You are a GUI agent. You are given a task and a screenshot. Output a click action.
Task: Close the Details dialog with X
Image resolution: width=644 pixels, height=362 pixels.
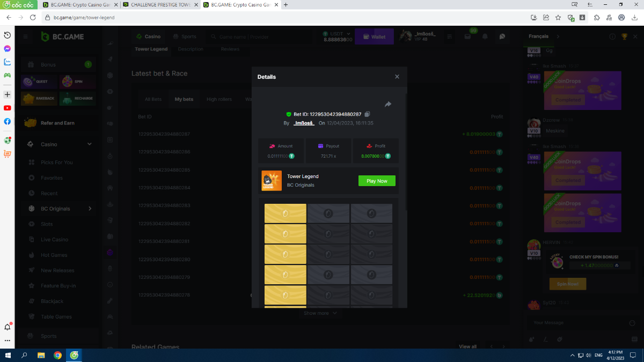397,77
